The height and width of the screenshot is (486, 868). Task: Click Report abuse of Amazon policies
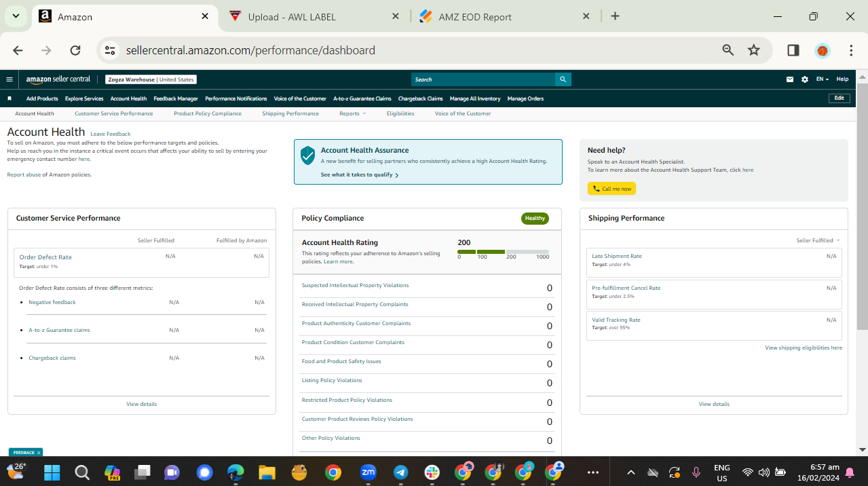(49, 174)
